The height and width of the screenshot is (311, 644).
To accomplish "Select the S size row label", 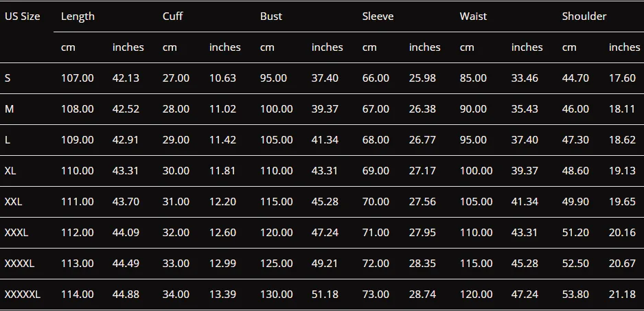I will click(x=8, y=78).
